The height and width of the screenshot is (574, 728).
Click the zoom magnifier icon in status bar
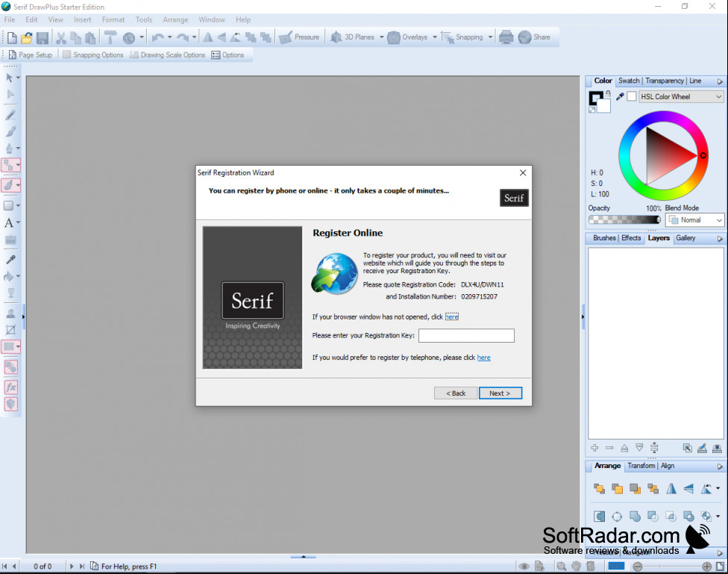click(x=562, y=566)
